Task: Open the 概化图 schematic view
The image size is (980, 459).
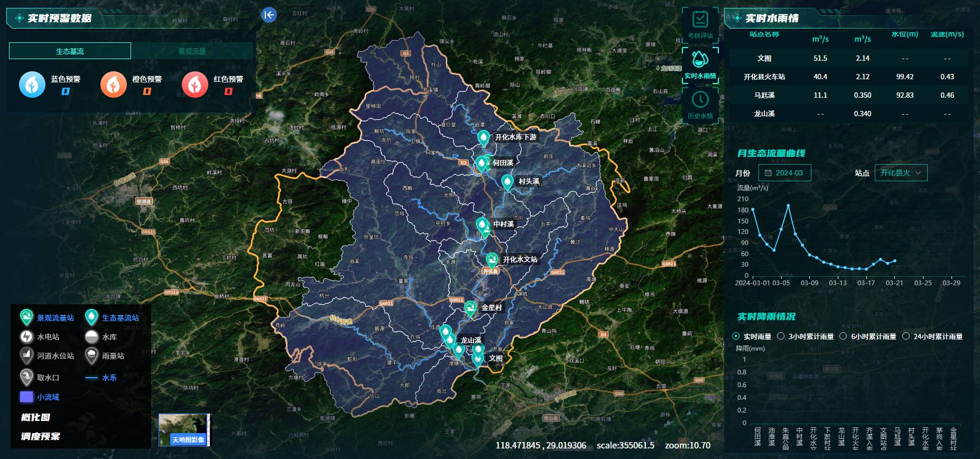Action: pos(35,417)
